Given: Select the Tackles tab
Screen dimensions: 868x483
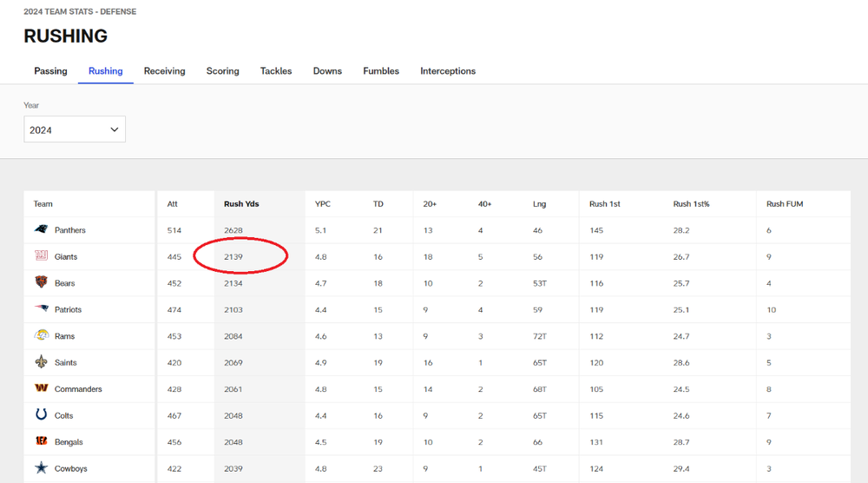Looking at the screenshot, I should [276, 71].
